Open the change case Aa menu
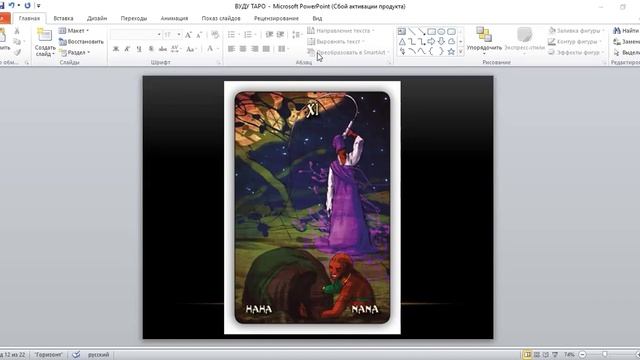Viewport: 640px width, 360px height. [191, 49]
